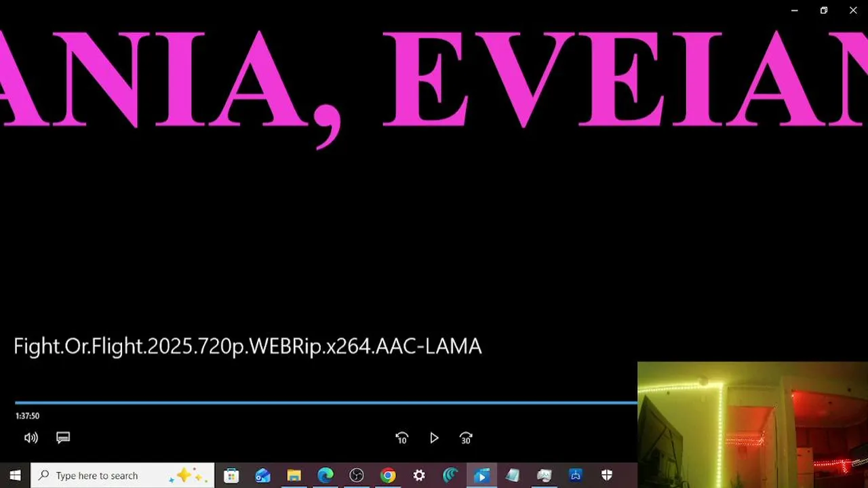The image size is (868, 488).
Task: Open the Outlook mail app in taskbar
Action: [262, 475]
